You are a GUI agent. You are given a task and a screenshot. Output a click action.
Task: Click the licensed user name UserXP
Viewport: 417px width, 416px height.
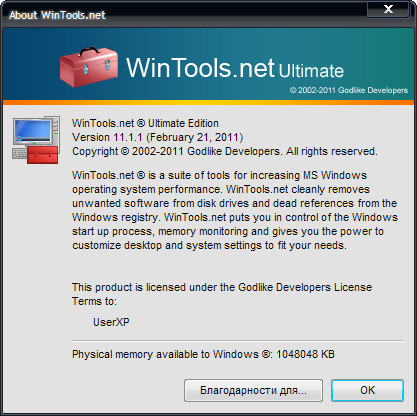point(111,322)
